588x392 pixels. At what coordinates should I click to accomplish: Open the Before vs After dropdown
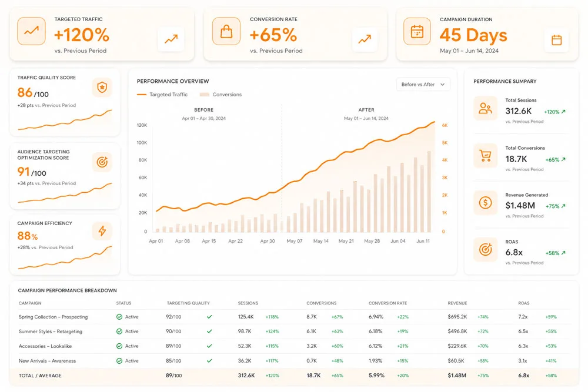pos(423,84)
